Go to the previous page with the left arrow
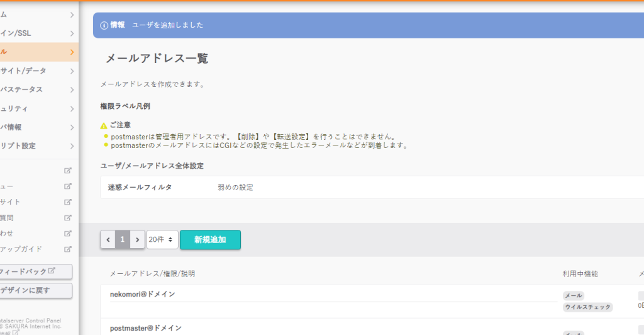The image size is (644, 335). point(108,240)
